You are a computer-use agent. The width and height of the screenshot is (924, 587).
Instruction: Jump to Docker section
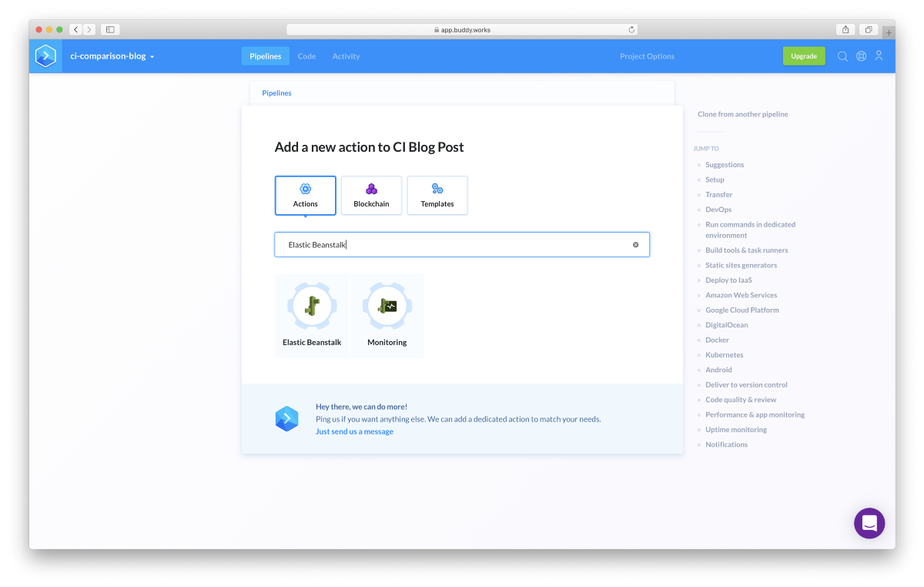(717, 340)
